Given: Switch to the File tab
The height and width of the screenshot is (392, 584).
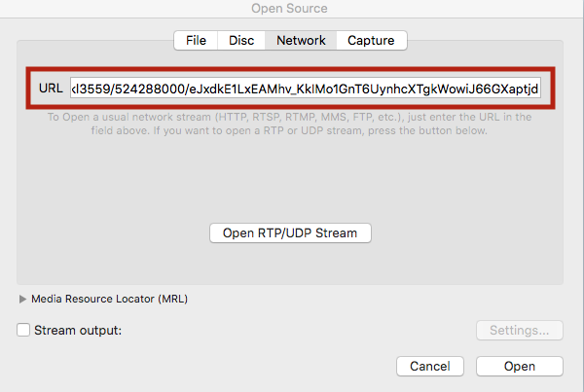Looking at the screenshot, I should point(196,40).
